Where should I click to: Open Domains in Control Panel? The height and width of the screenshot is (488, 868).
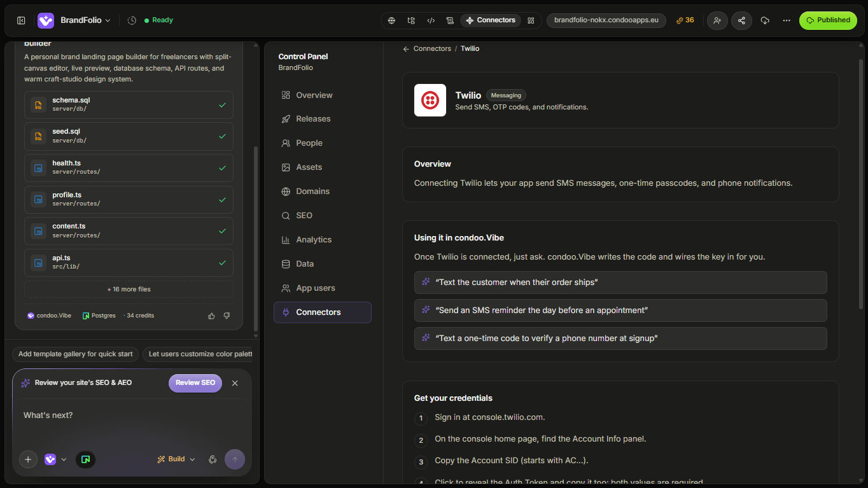pos(323,192)
